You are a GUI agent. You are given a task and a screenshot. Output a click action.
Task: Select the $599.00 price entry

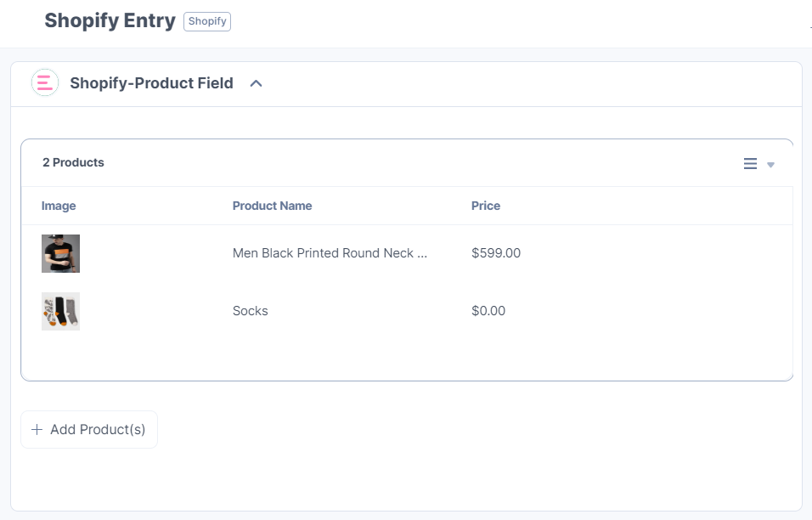pos(496,252)
